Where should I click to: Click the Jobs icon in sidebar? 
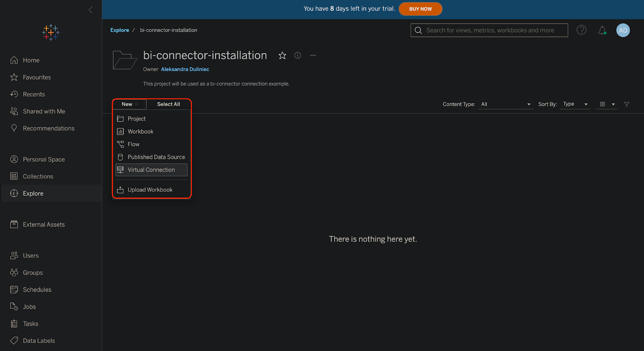[x=14, y=306]
